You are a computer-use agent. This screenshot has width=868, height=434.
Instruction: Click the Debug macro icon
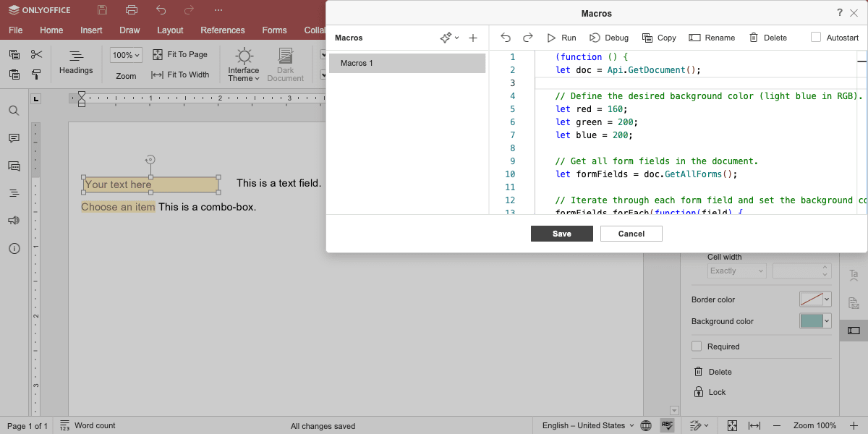pyautogui.click(x=595, y=38)
